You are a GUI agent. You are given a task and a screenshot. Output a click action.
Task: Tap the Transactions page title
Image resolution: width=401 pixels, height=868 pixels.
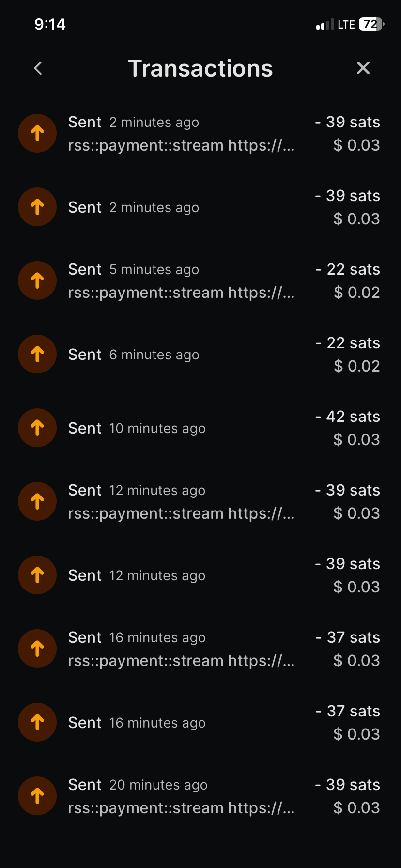pos(200,68)
